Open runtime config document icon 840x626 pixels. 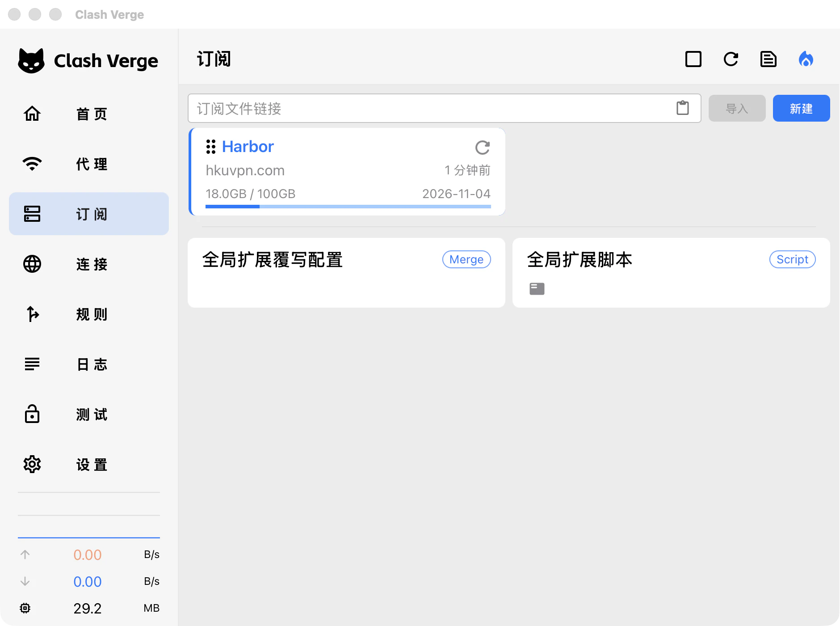tap(769, 59)
